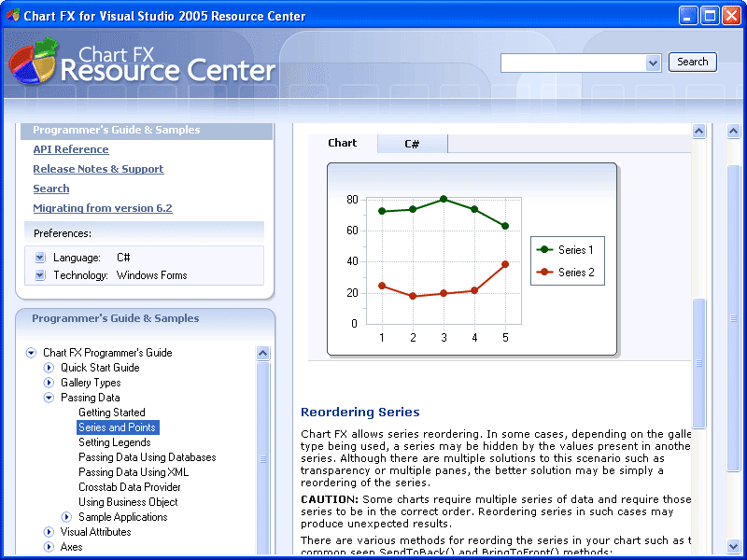Screen dimensions: 747x560
Task: Expand the Axes tree node
Action: coord(49,547)
